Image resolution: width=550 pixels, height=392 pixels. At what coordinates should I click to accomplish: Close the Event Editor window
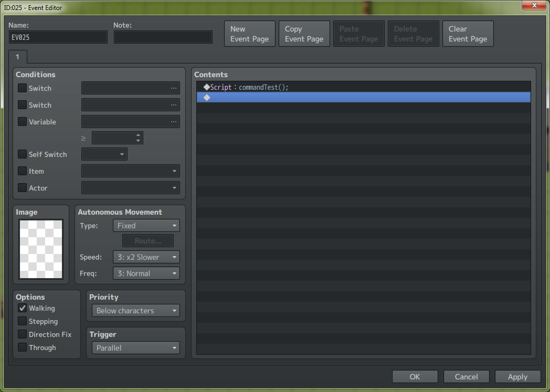(534, 5)
